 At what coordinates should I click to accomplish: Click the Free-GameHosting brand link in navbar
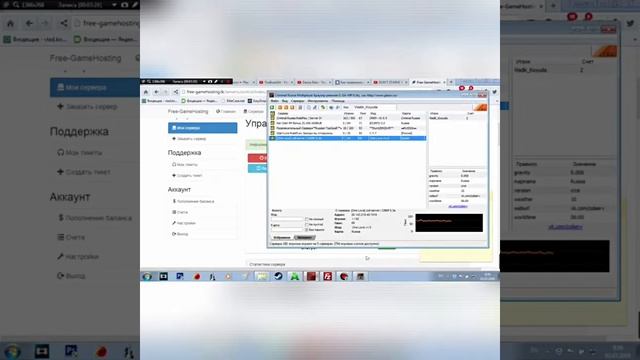[188, 111]
